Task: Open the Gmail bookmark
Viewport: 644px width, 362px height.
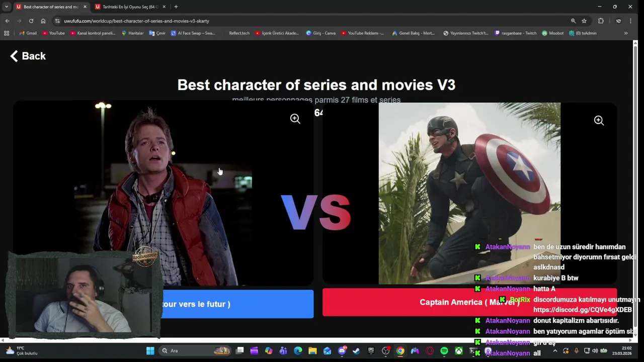Action: [28, 33]
